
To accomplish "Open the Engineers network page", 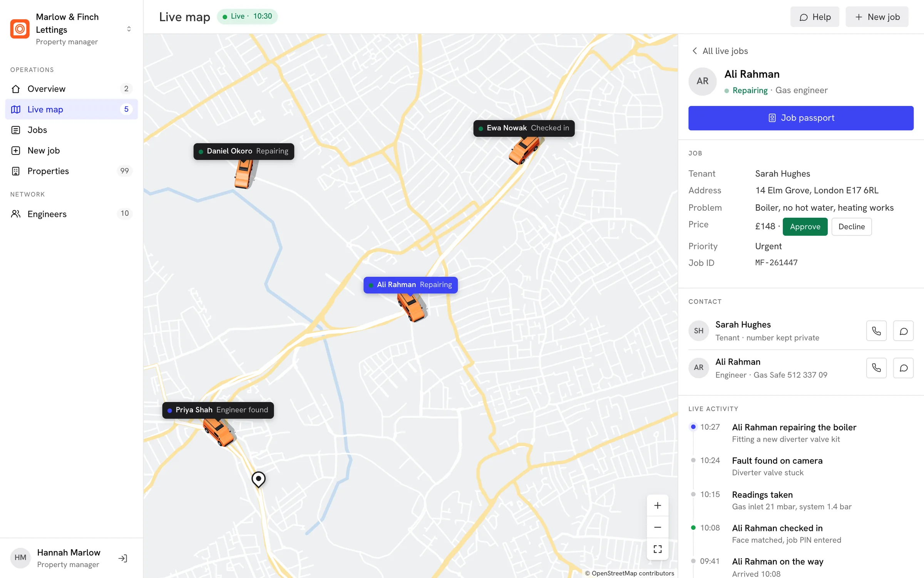I will 72,214.
